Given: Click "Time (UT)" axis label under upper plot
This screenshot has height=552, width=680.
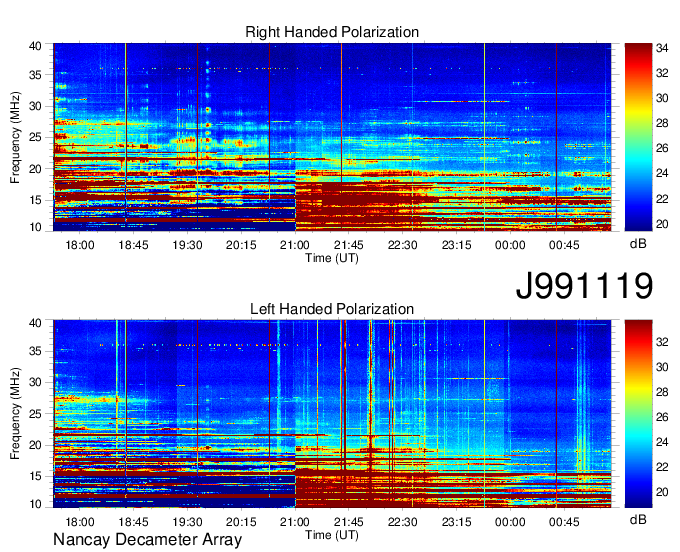Looking at the screenshot, I should (332, 258).
